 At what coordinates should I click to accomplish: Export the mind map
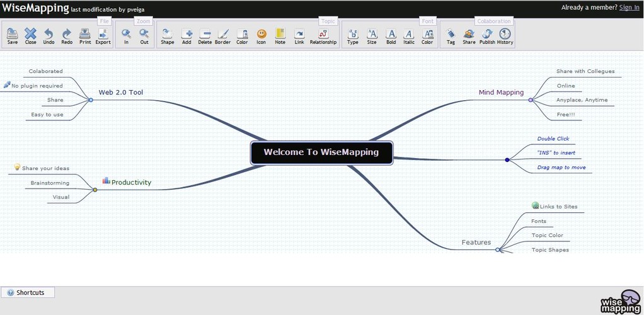tap(103, 36)
